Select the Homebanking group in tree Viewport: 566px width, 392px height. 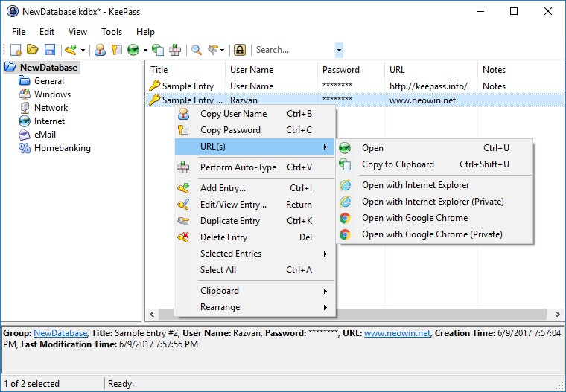[62, 148]
